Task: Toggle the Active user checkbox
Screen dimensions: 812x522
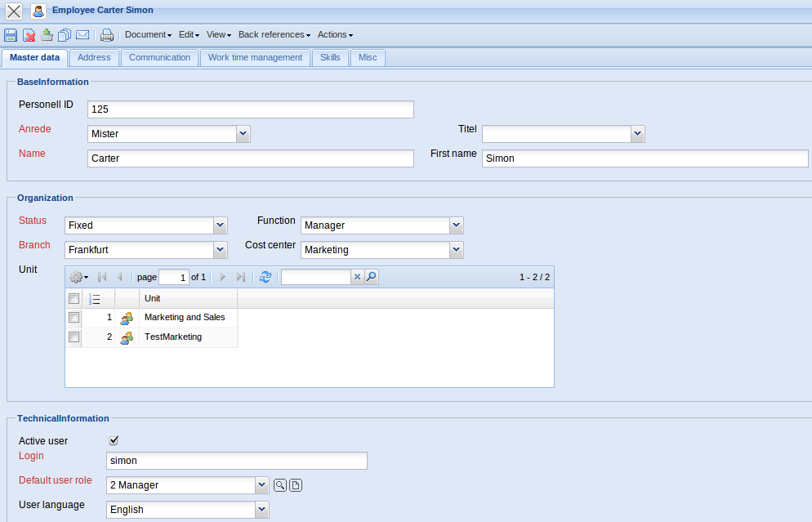Action: pyautogui.click(x=114, y=440)
